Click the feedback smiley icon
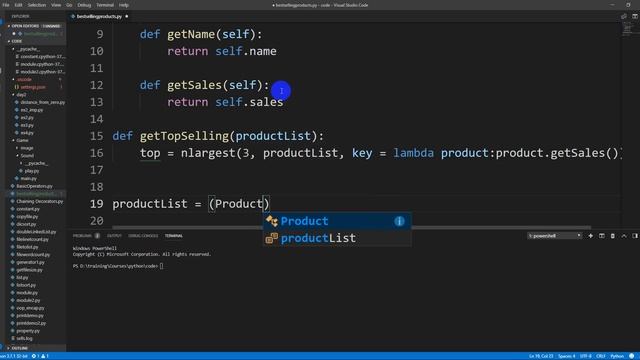This screenshot has height=360, width=640. click(x=632, y=356)
